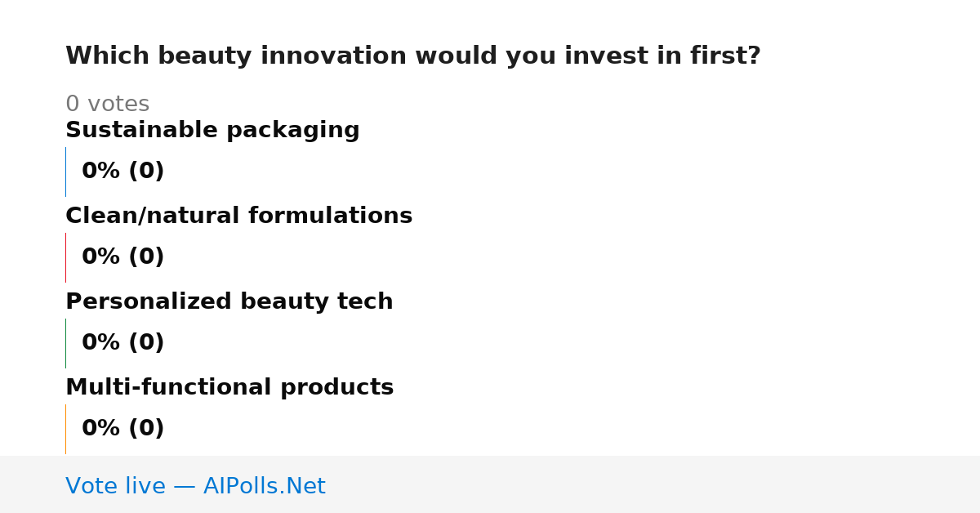The height and width of the screenshot is (513, 980).
Task: Click the green bar for Personalized beauty tech
Action: [65, 343]
